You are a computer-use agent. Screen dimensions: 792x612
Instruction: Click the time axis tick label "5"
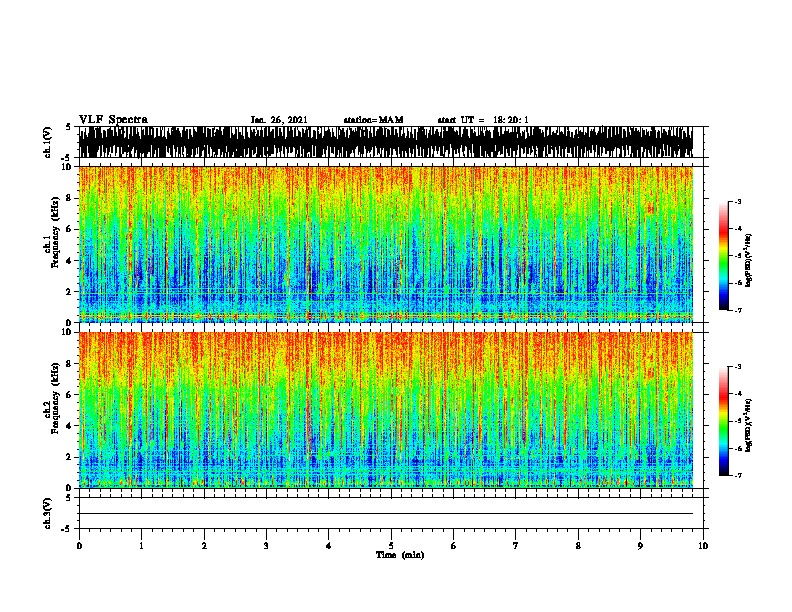pyautogui.click(x=391, y=546)
